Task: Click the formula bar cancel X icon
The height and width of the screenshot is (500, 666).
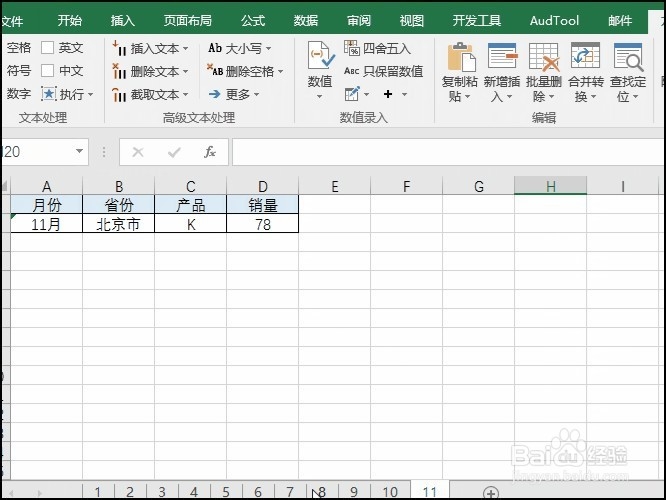Action: point(138,152)
